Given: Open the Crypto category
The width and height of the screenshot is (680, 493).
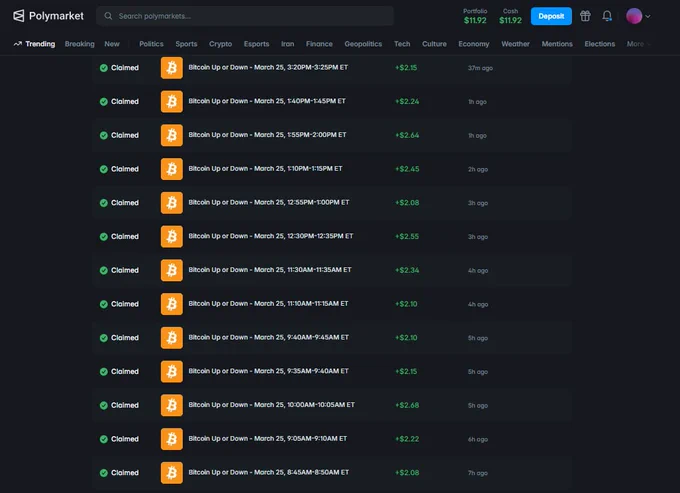Looking at the screenshot, I should click(220, 44).
